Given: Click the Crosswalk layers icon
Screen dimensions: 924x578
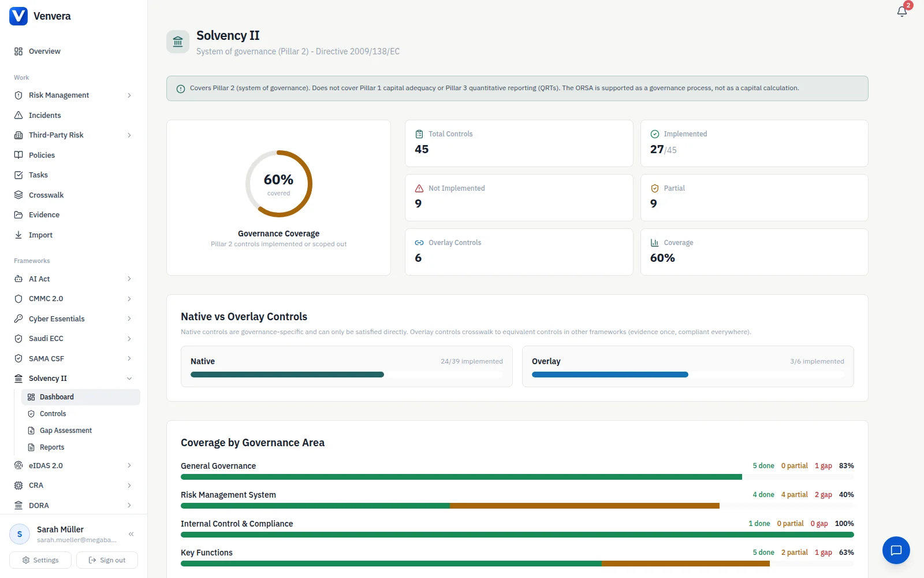Looking at the screenshot, I should (18, 195).
